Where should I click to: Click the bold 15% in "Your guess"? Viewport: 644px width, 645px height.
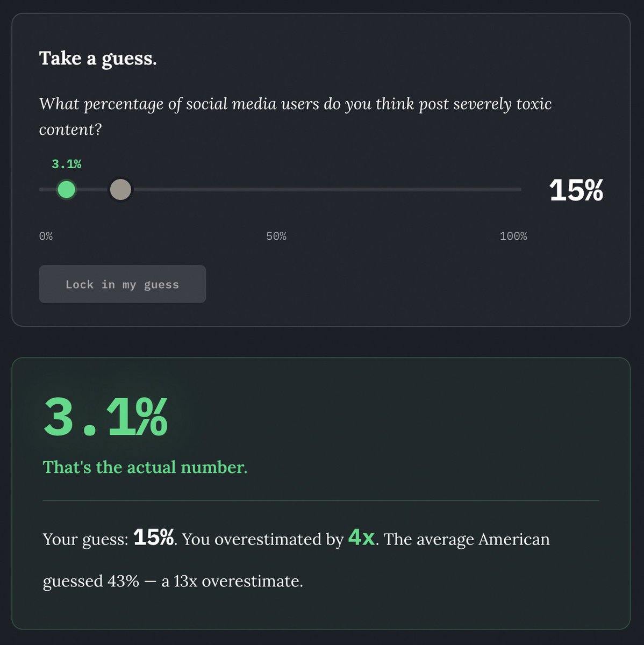click(x=154, y=537)
